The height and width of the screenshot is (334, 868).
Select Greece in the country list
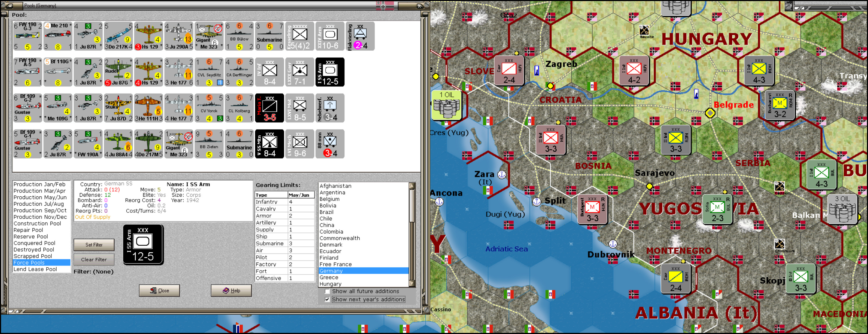point(364,277)
